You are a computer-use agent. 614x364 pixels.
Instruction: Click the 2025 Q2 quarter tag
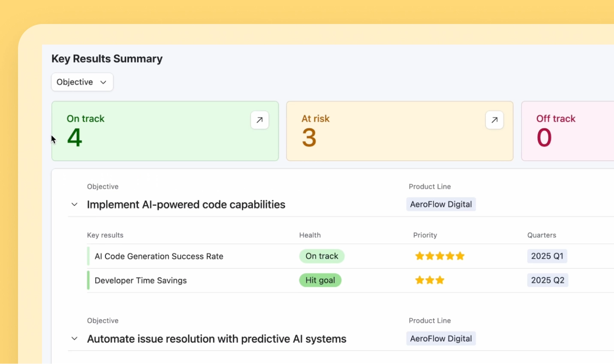548,280
